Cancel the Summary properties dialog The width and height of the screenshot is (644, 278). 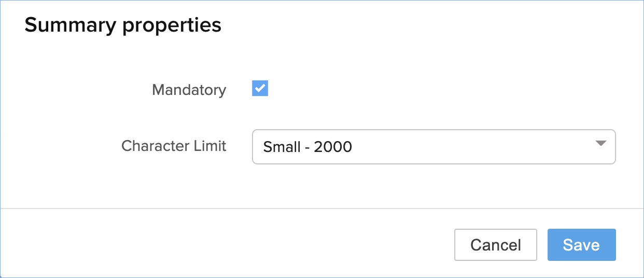(x=495, y=245)
